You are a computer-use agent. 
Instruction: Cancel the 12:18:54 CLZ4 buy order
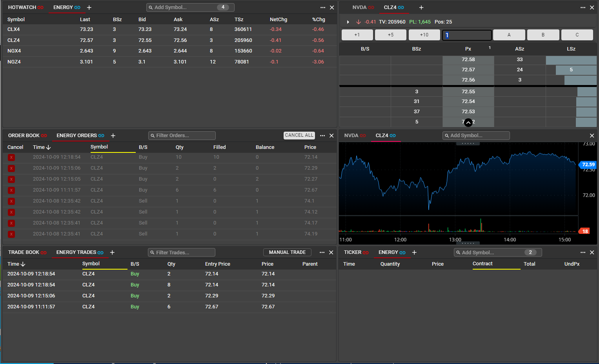(11, 158)
